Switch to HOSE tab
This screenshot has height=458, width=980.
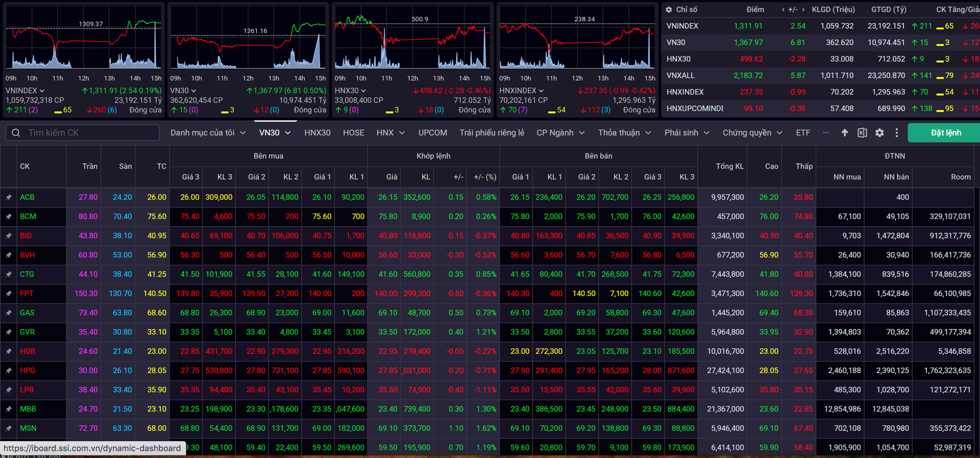click(354, 133)
